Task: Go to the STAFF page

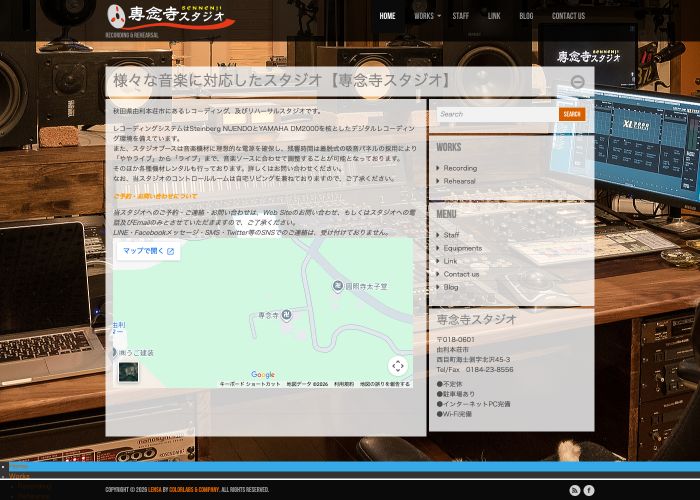Action: point(460,16)
